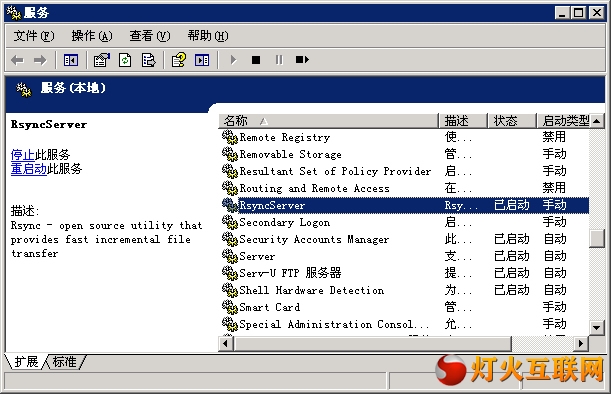
Task: Click the horizontal scrollbar right arrow
Action: click(x=581, y=344)
